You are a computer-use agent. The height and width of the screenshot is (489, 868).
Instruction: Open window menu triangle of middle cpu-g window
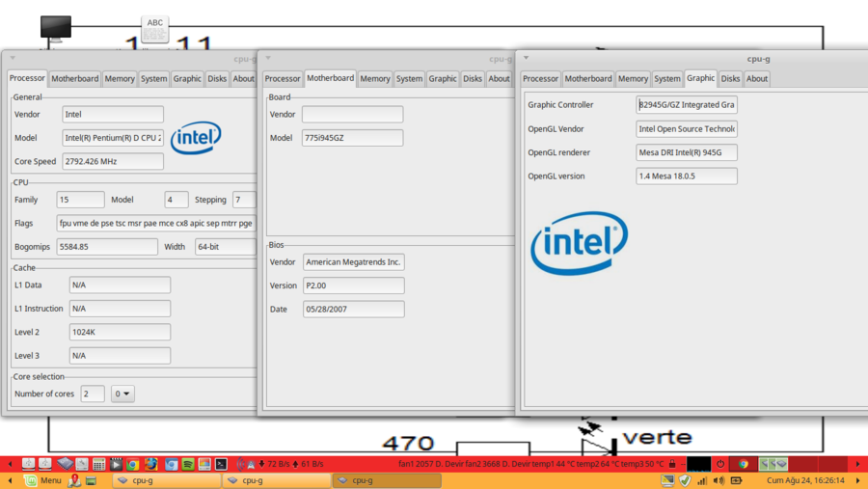pyautogui.click(x=268, y=58)
